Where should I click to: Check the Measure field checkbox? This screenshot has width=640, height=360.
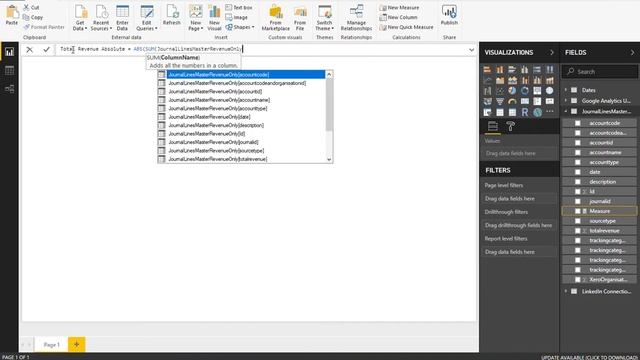pos(578,211)
